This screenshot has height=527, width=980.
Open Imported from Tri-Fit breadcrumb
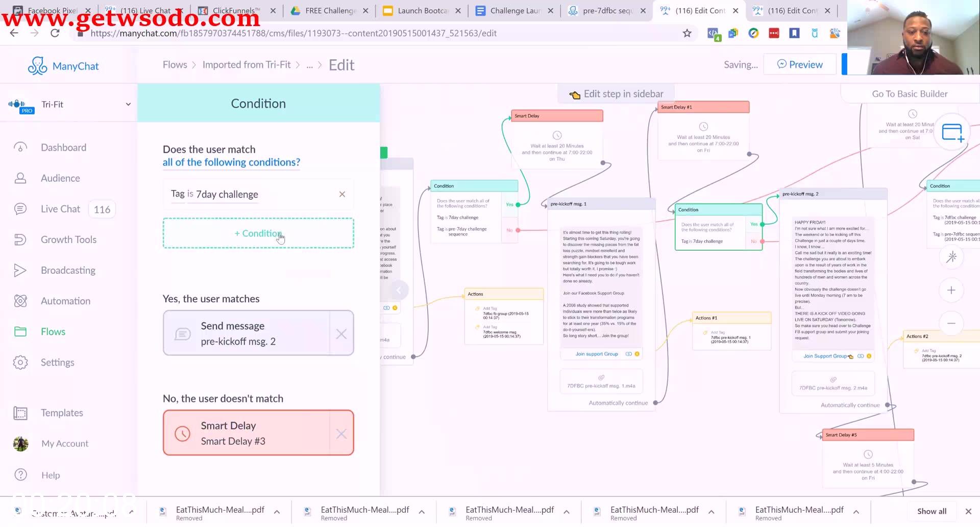click(247, 65)
